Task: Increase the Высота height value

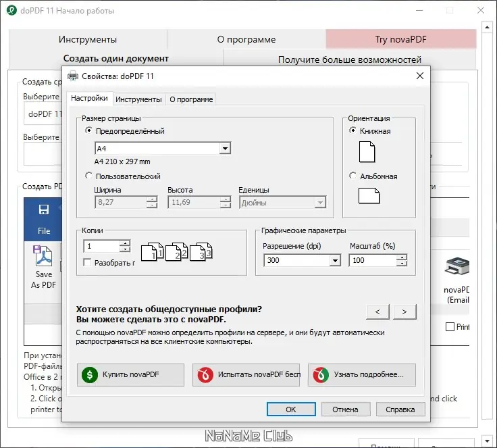Action: (226, 199)
